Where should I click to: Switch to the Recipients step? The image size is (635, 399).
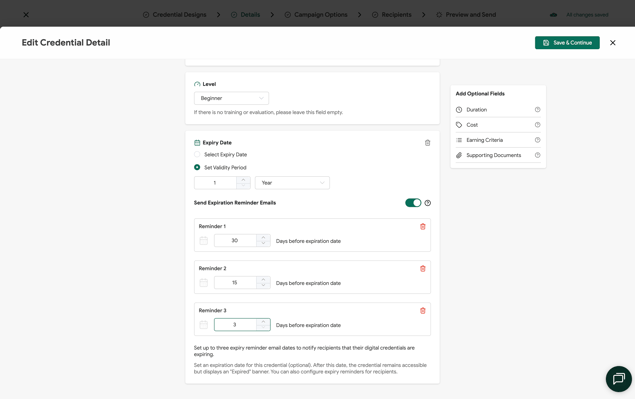pyautogui.click(x=392, y=15)
